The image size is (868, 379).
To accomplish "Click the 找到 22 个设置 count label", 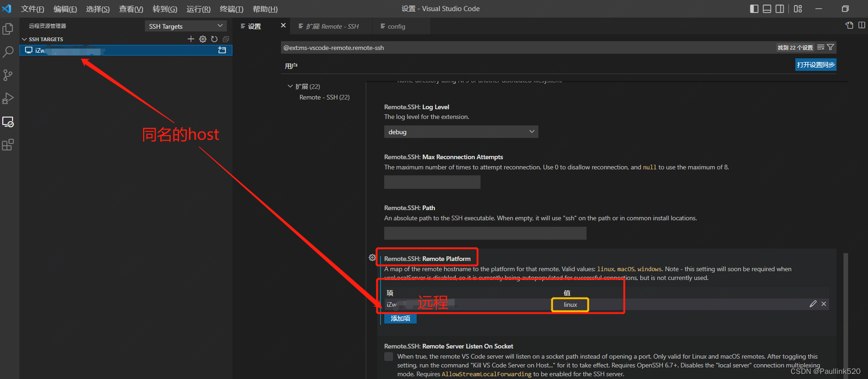I will pyautogui.click(x=795, y=47).
